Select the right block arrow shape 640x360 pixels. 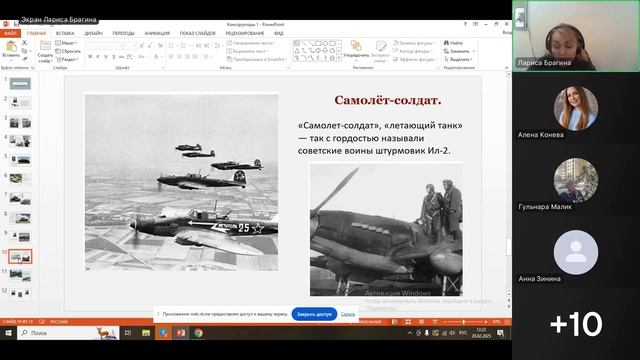pyautogui.click(x=318, y=51)
